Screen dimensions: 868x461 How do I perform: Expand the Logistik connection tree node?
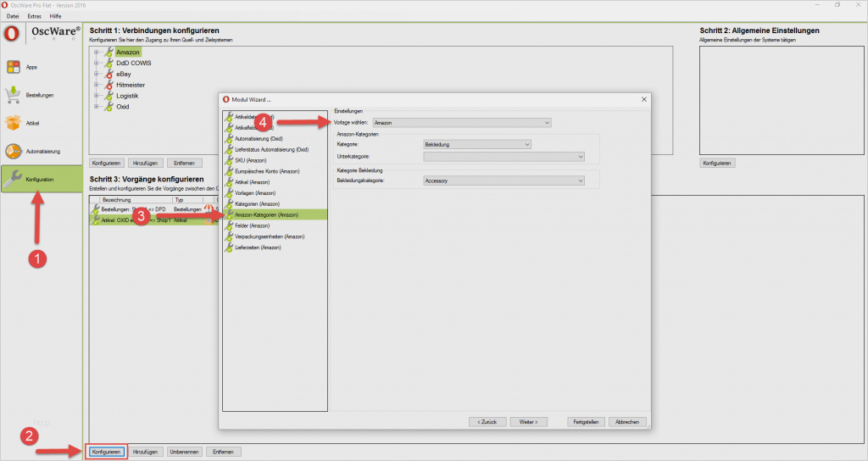click(x=97, y=97)
